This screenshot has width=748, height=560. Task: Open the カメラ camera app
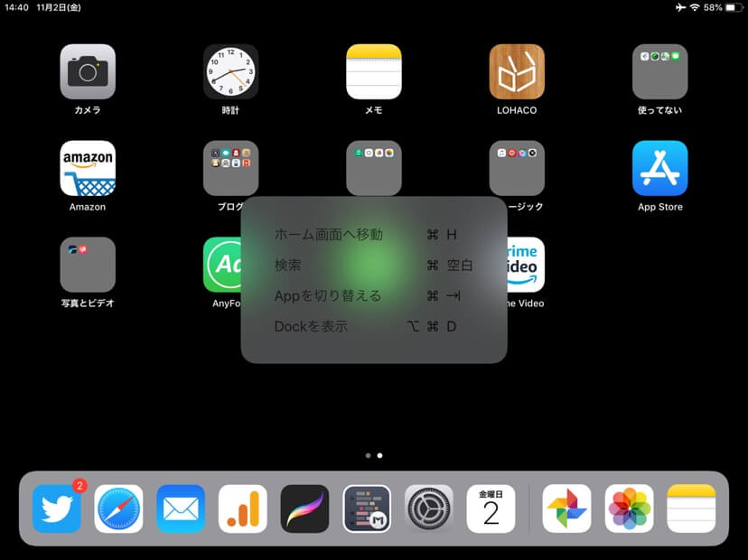click(x=88, y=71)
